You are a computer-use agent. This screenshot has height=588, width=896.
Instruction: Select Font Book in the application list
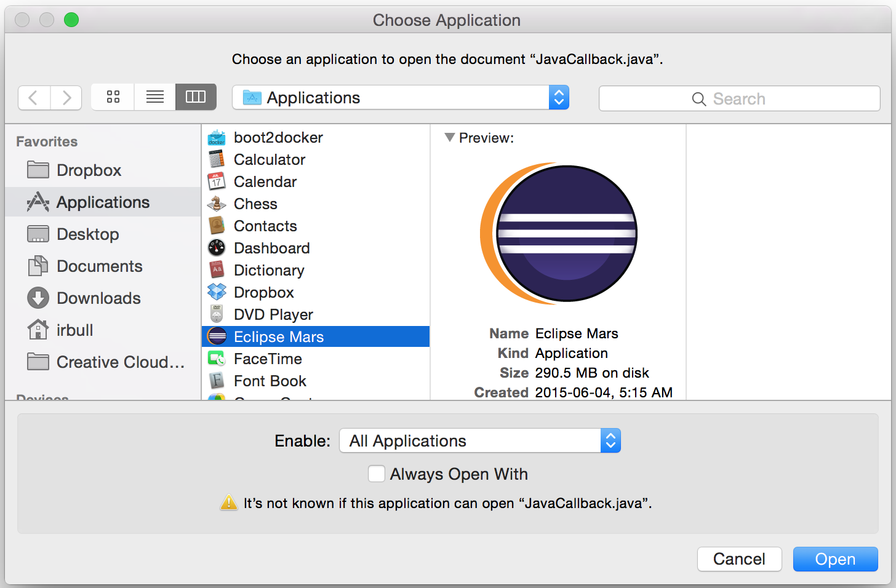point(270,381)
